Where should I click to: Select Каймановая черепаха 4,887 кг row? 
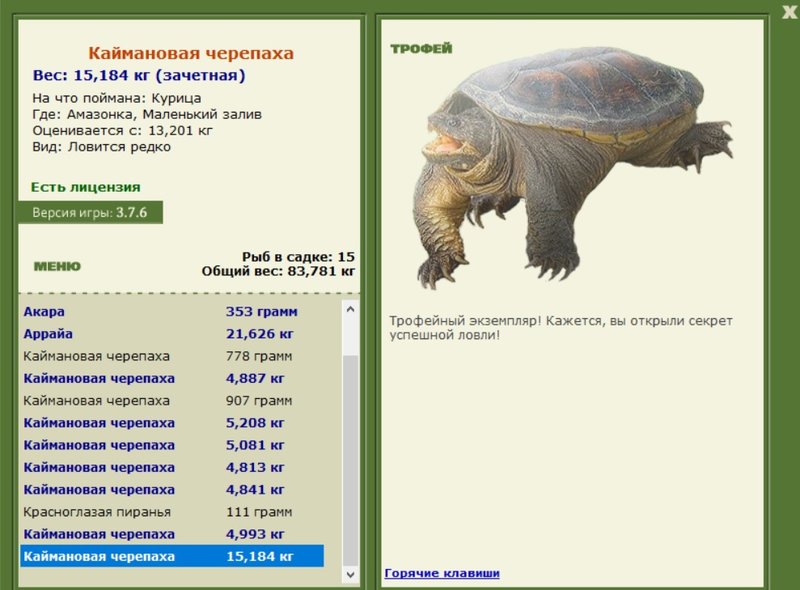click(x=172, y=378)
